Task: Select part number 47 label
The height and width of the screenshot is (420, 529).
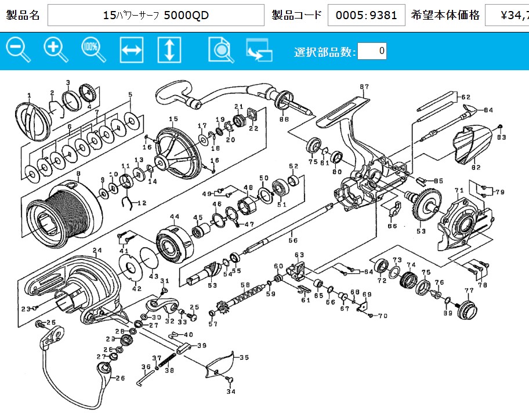Action: pyautogui.click(x=249, y=225)
